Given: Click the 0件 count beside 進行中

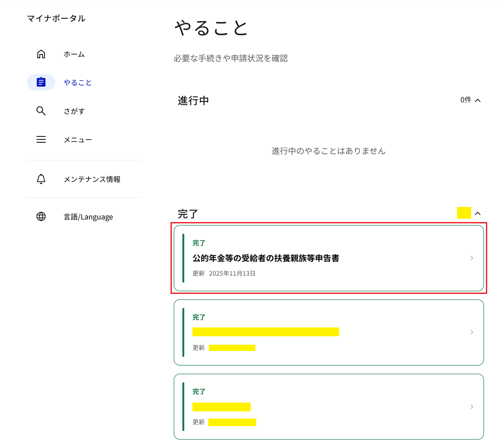Looking at the screenshot, I should click(465, 100).
